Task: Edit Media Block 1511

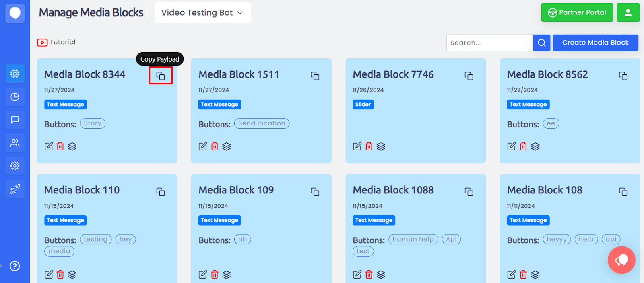Action: click(203, 146)
